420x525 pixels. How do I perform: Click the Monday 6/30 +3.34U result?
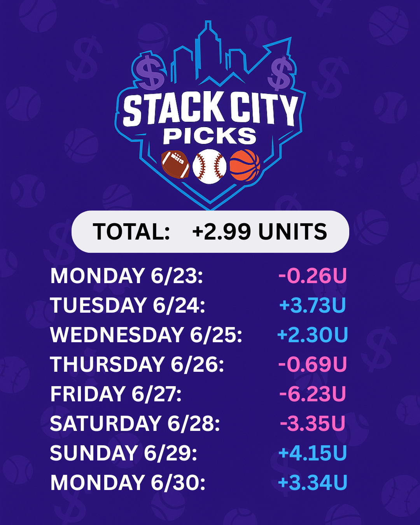313,483
